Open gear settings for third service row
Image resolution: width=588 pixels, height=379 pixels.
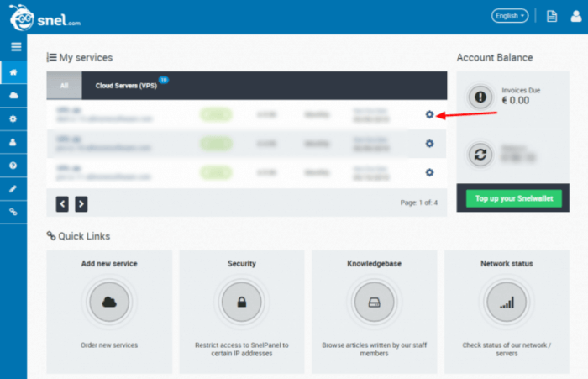[x=429, y=172]
